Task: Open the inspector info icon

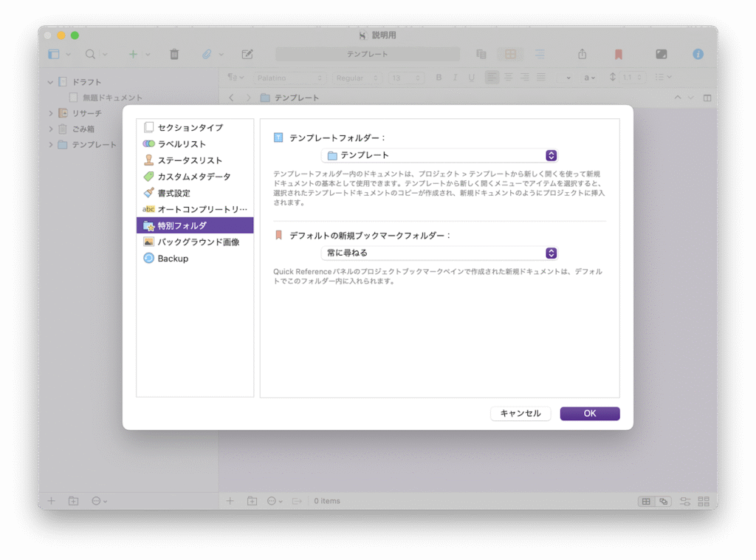Action: pos(698,54)
